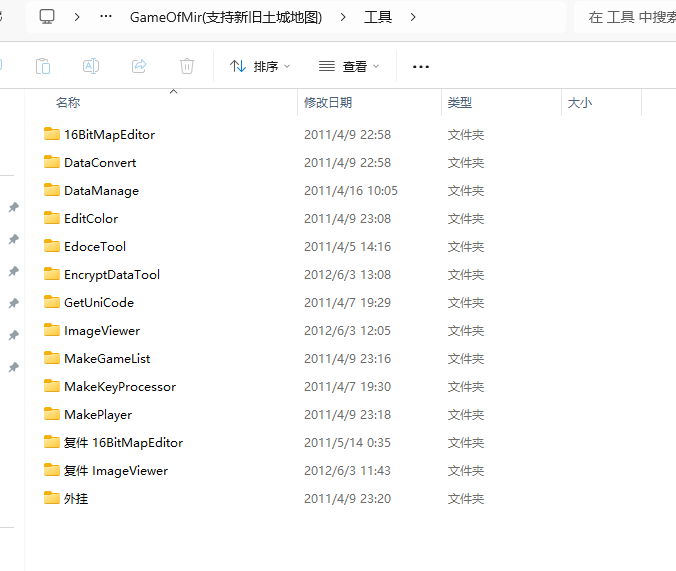
Task: Click the sort arrow above 名称 column
Action: 173,91
